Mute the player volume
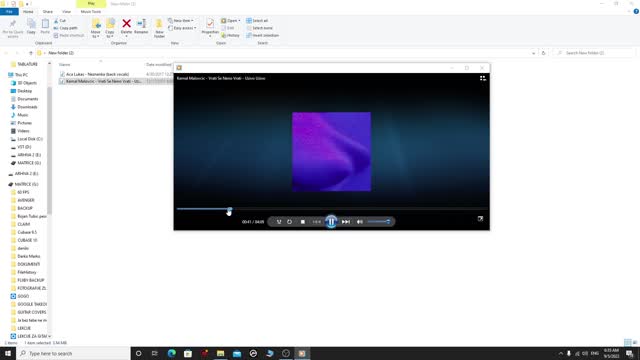Screen dimensions: 640x360 360,222
